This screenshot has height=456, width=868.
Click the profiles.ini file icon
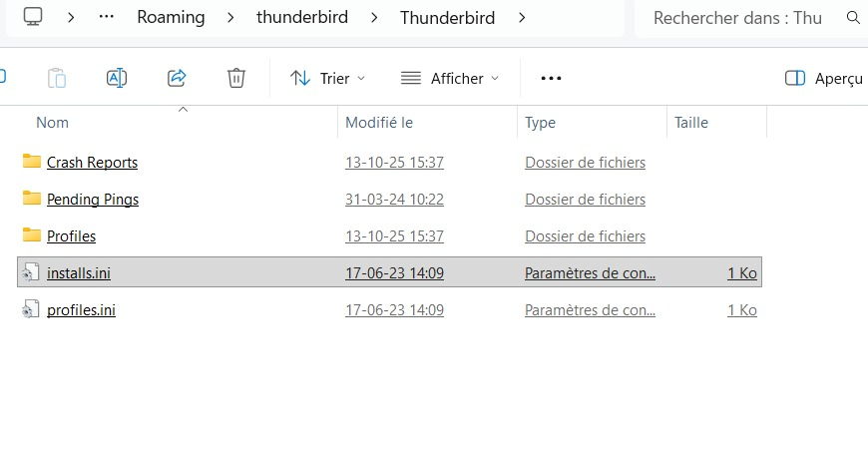pos(31,310)
